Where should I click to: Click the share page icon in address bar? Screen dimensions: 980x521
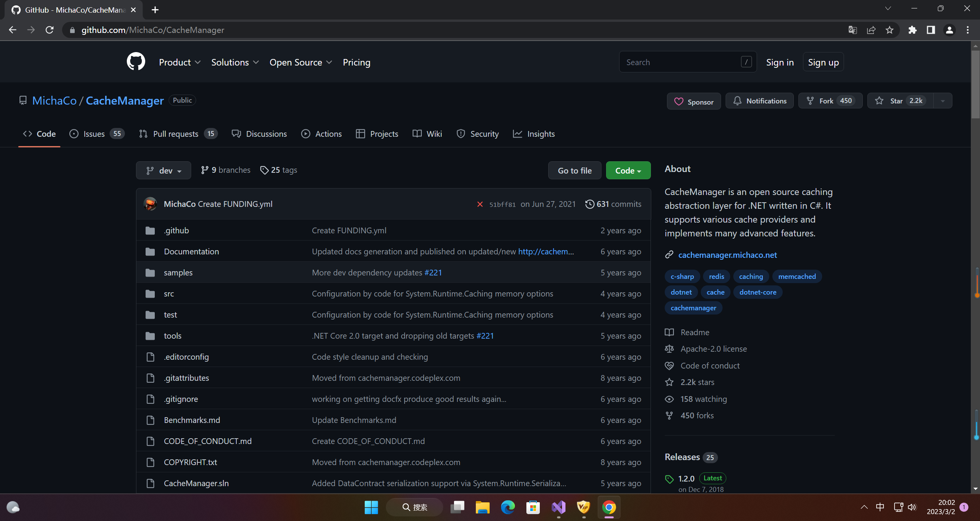coord(871,30)
